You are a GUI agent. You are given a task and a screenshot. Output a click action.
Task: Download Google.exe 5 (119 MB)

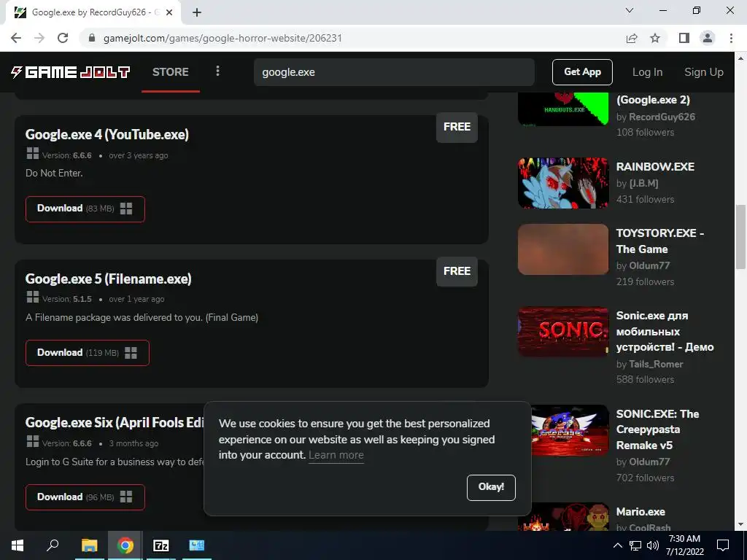click(88, 353)
